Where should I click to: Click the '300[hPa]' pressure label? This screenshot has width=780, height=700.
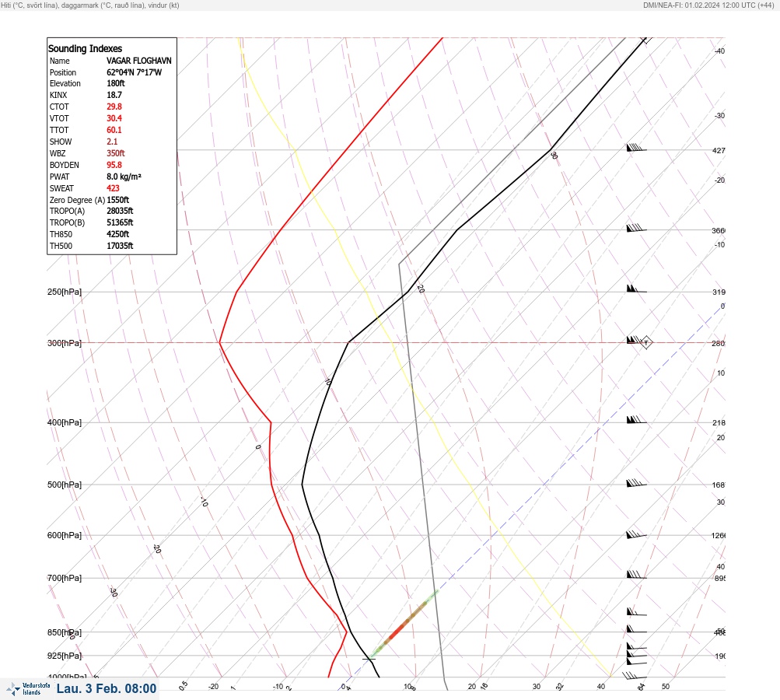65,343
